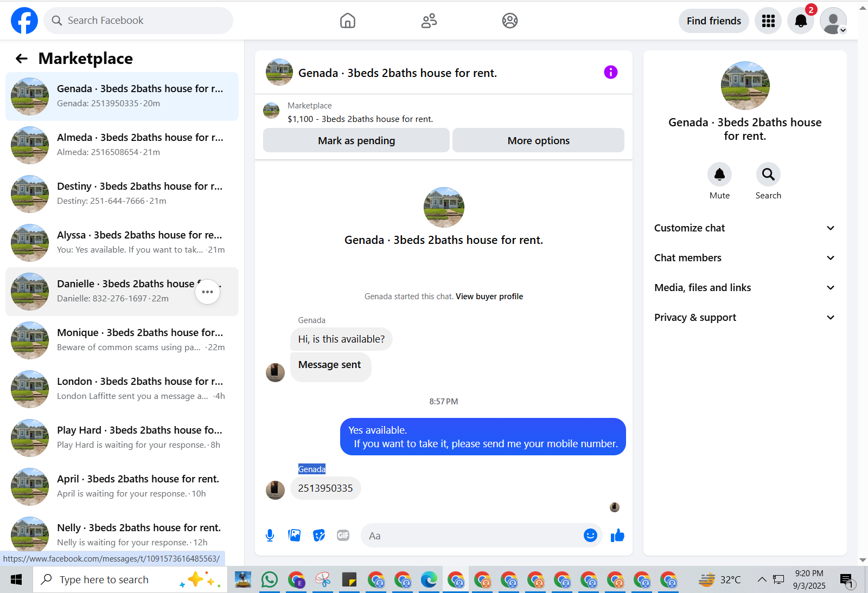The width and height of the screenshot is (868, 593).
Task: Click the 2513950335 message bubble
Action: click(x=325, y=488)
